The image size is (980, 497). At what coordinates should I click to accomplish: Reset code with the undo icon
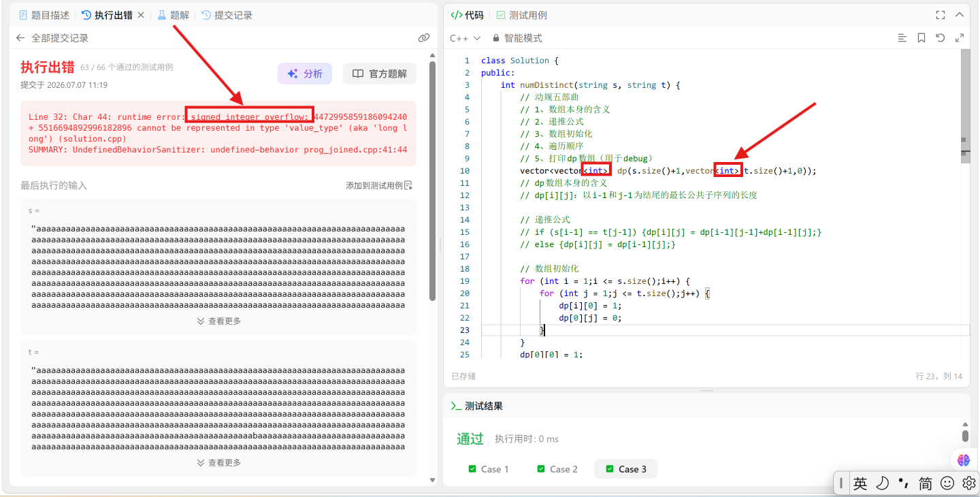[x=941, y=38]
